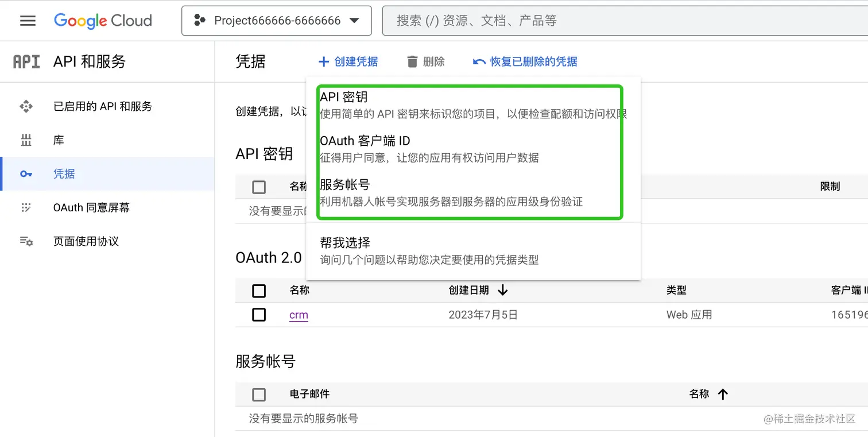Click the page usage agreement settings icon
The height and width of the screenshot is (437, 868).
tap(26, 241)
